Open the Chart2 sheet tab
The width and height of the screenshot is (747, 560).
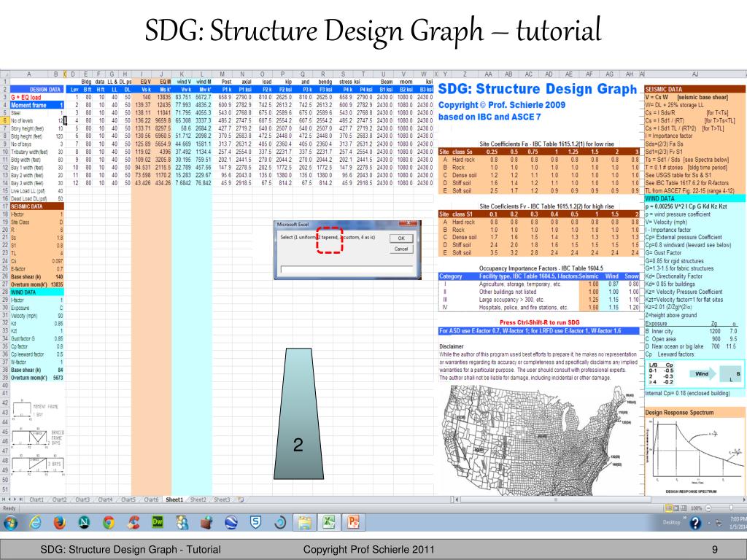coord(59,499)
